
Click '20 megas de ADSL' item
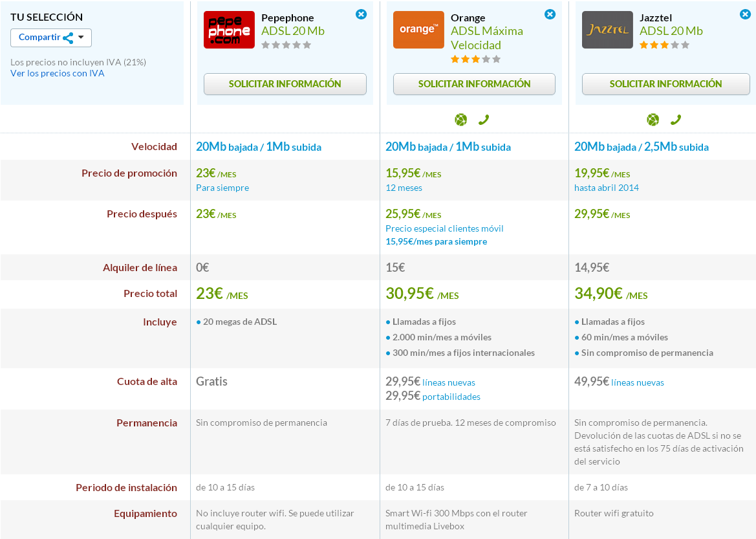(x=240, y=322)
